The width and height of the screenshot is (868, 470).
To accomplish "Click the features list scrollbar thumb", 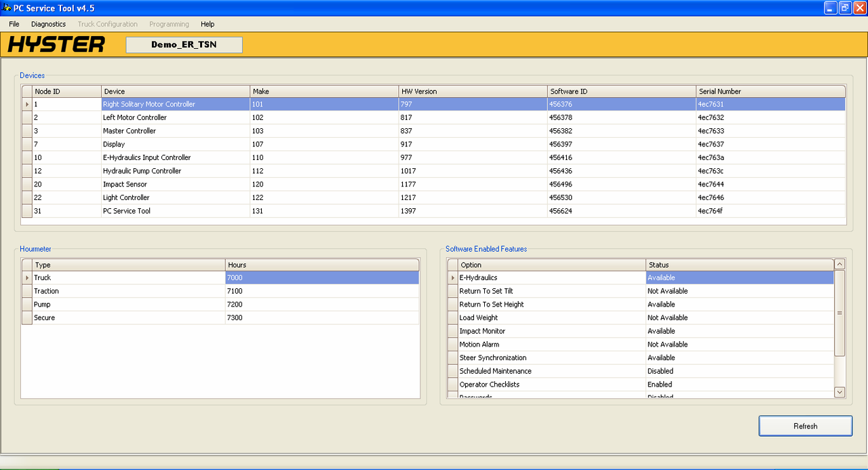I will (x=840, y=313).
